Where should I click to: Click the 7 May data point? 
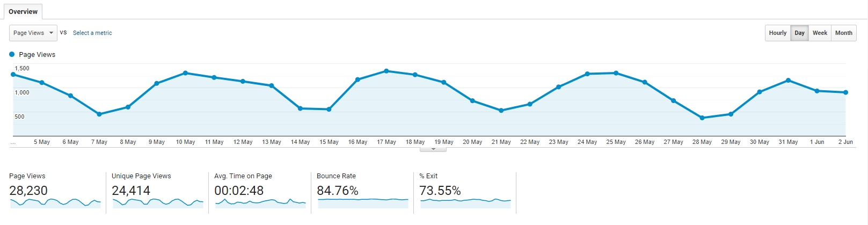(99, 114)
